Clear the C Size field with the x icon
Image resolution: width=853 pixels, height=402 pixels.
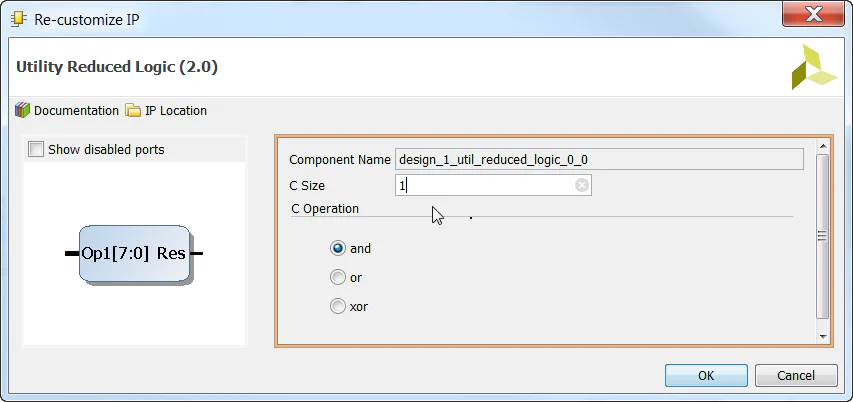(582, 185)
